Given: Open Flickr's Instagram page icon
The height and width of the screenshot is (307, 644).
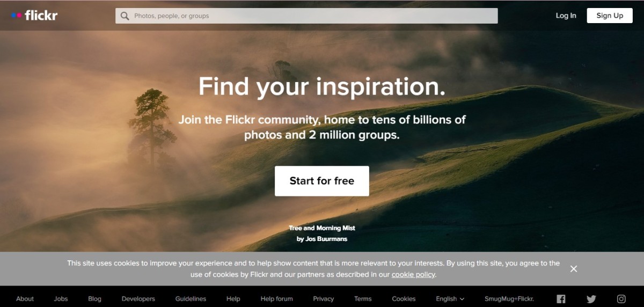Looking at the screenshot, I should [x=621, y=299].
